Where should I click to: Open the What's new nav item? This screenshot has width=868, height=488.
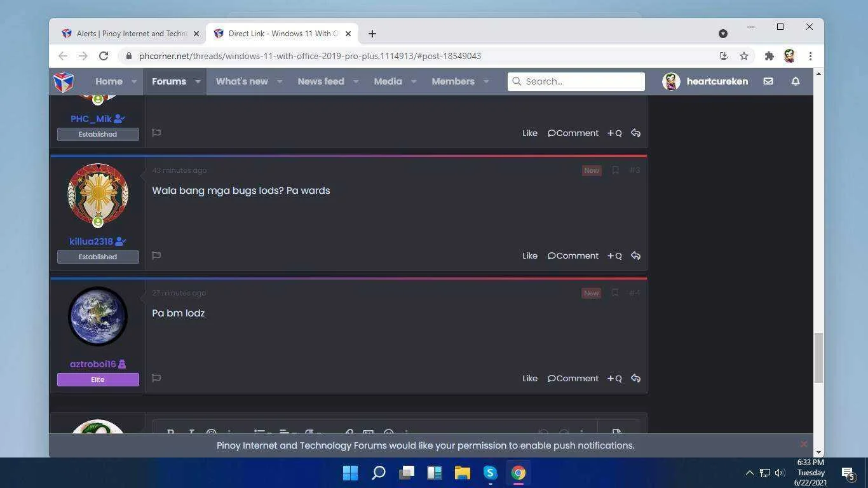[241, 81]
